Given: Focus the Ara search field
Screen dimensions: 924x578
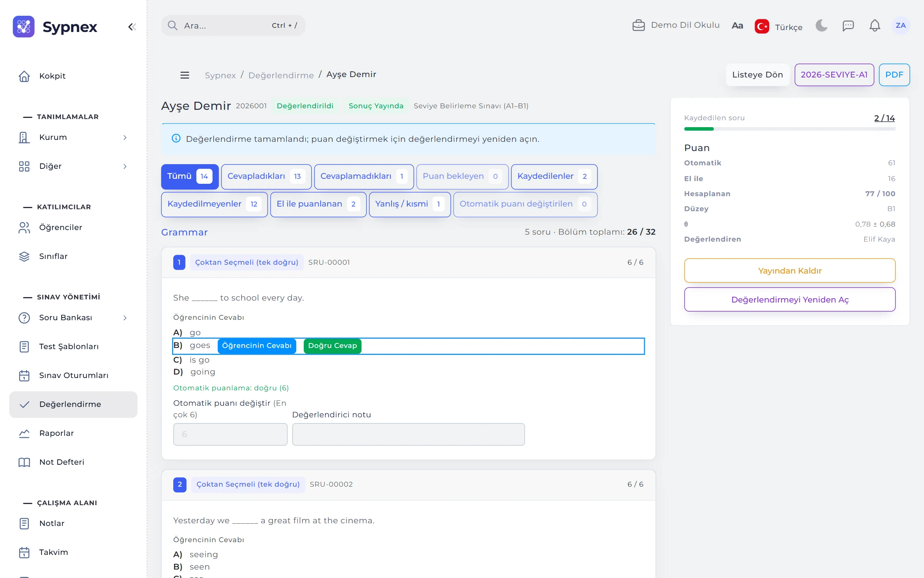Looking at the screenshot, I should (x=233, y=25).
